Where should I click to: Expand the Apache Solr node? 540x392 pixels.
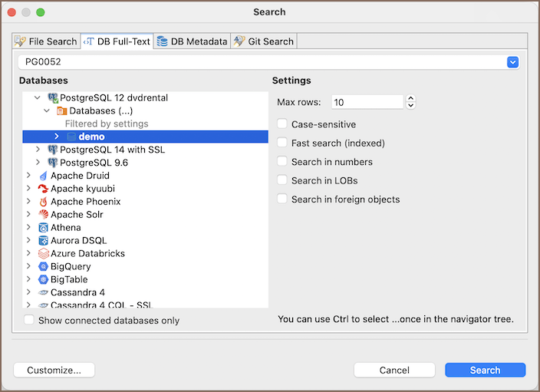28,214
